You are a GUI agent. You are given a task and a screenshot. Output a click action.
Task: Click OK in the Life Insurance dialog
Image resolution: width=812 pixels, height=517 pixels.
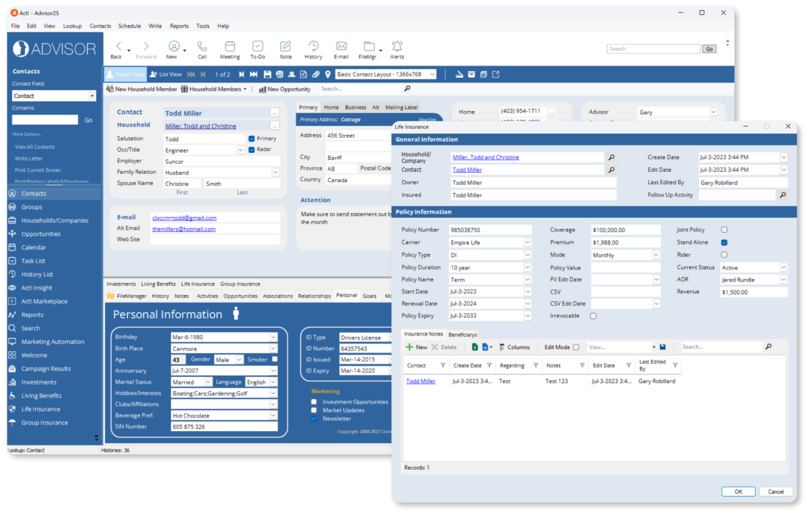pyautogui.click(x=738, y=492)
